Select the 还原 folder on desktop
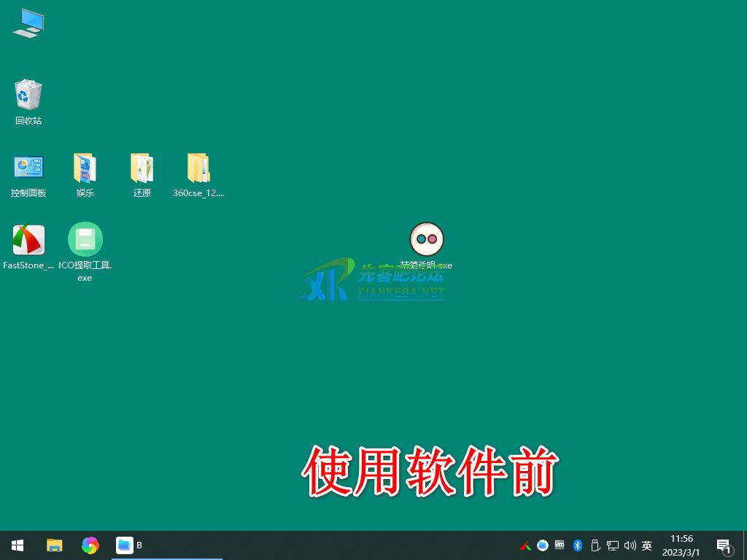The image size is (747, 560). point(142,168)
